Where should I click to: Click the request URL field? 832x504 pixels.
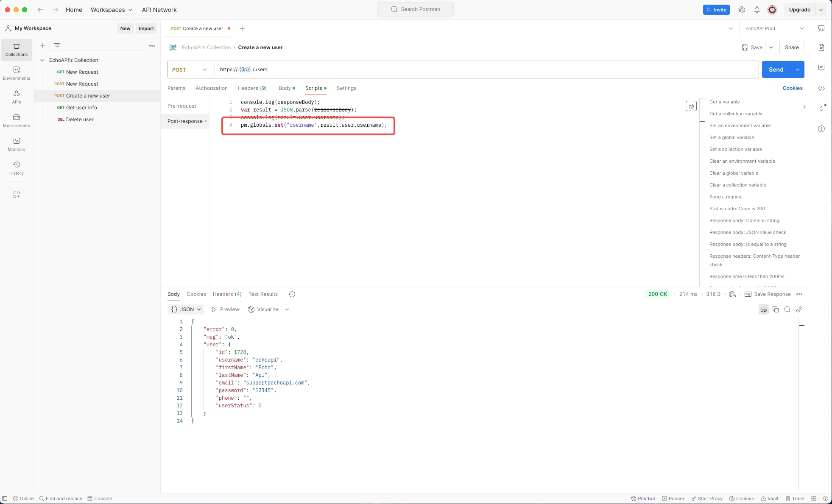click(486, 70)
